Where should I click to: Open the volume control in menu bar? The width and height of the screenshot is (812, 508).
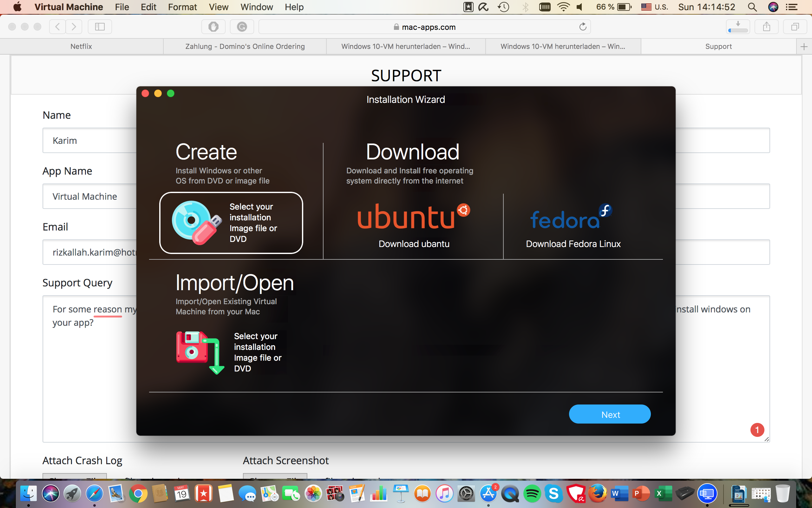point(580,7)
